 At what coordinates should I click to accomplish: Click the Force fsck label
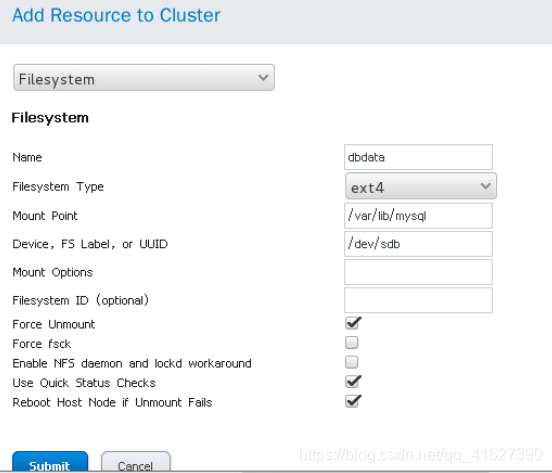(x=42, y=343)
